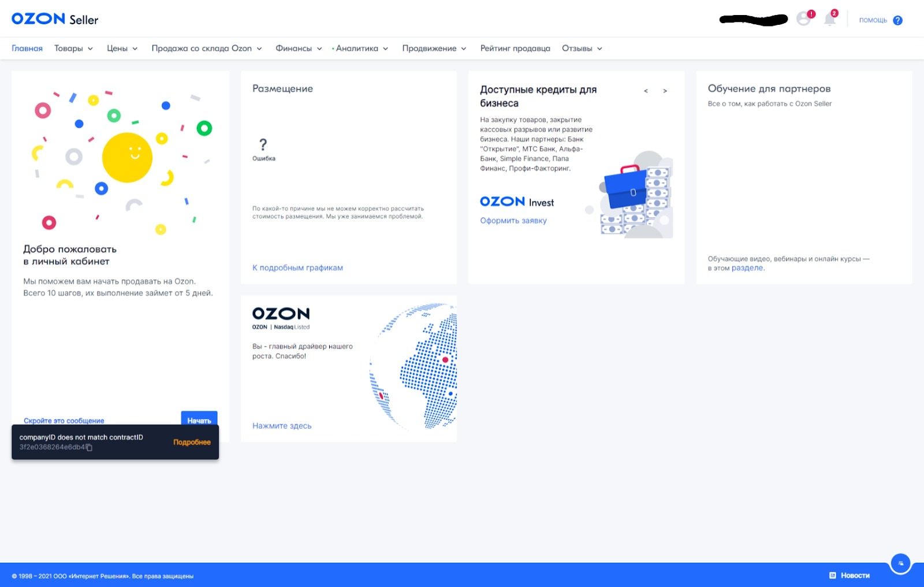The width and height of the screenshot is (924, 587).
Task: Click 'Все о том, как работать с Ozon Seller'
Action: pos(770,104)
